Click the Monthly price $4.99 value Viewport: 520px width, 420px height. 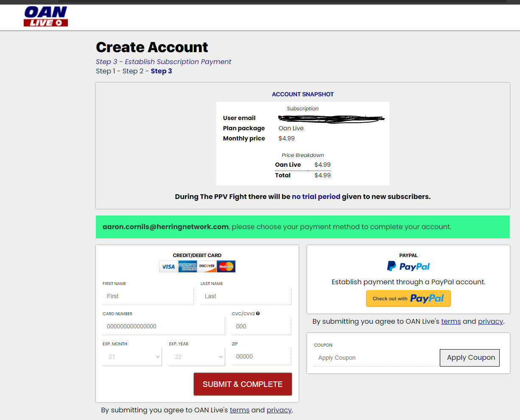(x=287, y=138)
